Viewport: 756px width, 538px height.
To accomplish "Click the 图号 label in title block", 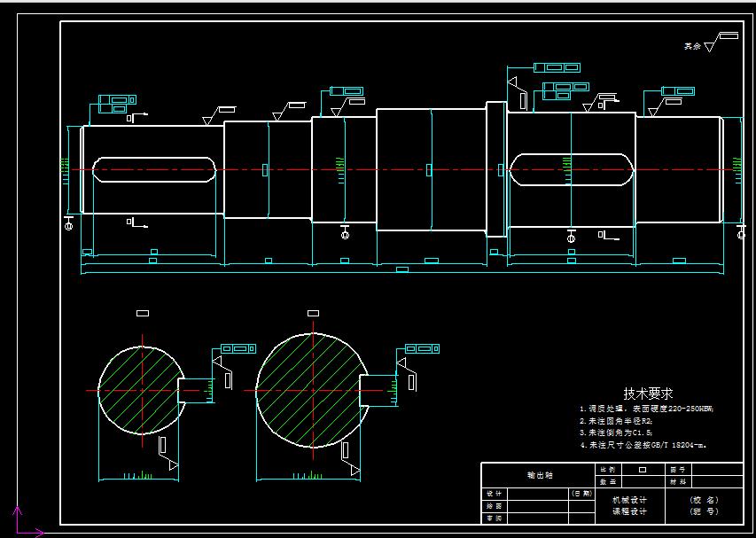I will (678, 469).
